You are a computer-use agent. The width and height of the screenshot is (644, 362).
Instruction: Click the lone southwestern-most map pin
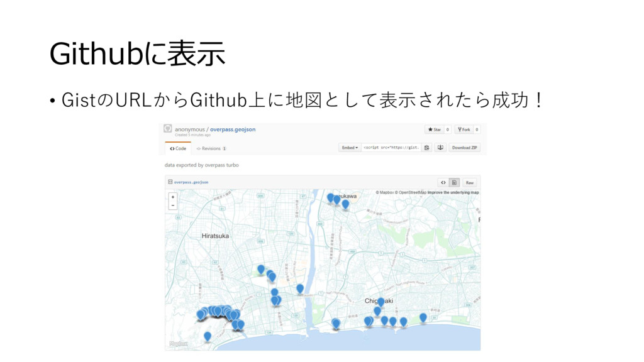pos(208,336)
